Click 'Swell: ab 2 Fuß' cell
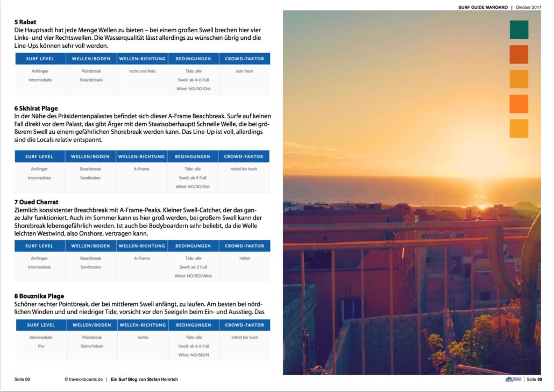This screenshot has height=392, width=554. coord(193,267)
